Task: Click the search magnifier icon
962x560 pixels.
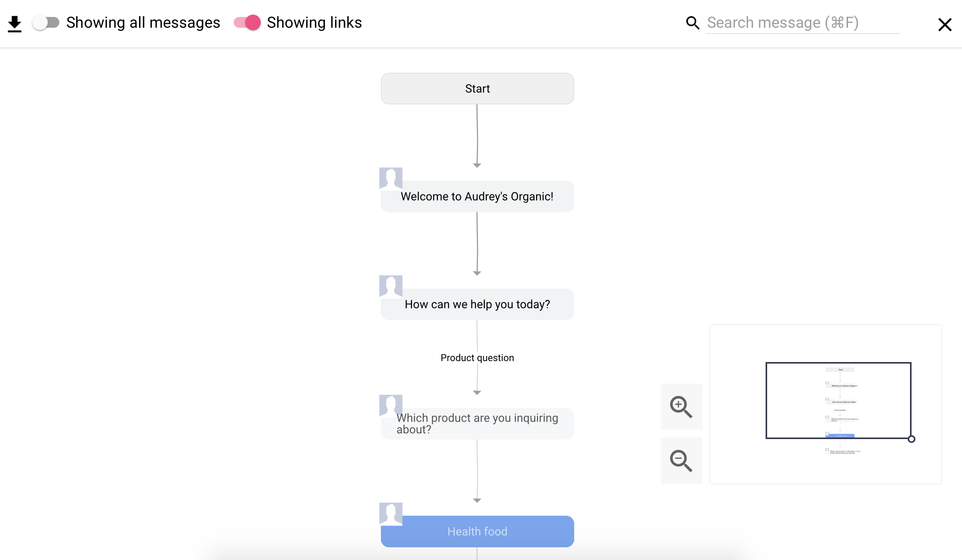Action: tap(693, 23)
